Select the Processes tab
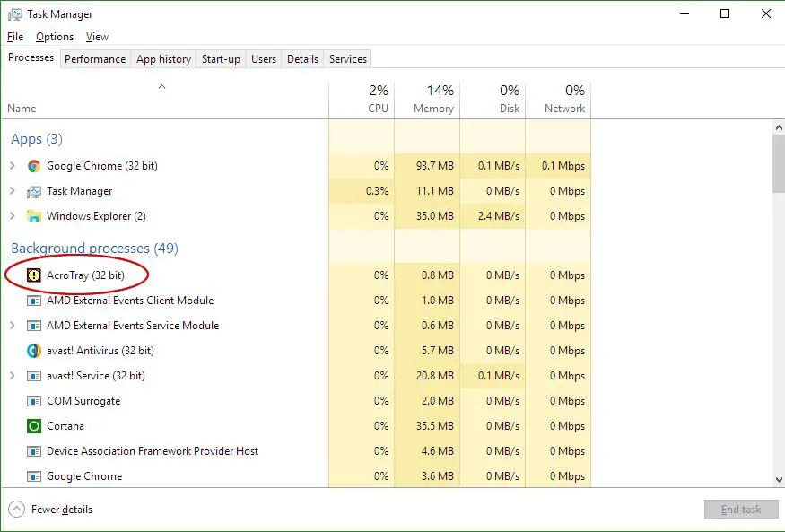Viewport: 785px width, 532px height. [31, 57]
